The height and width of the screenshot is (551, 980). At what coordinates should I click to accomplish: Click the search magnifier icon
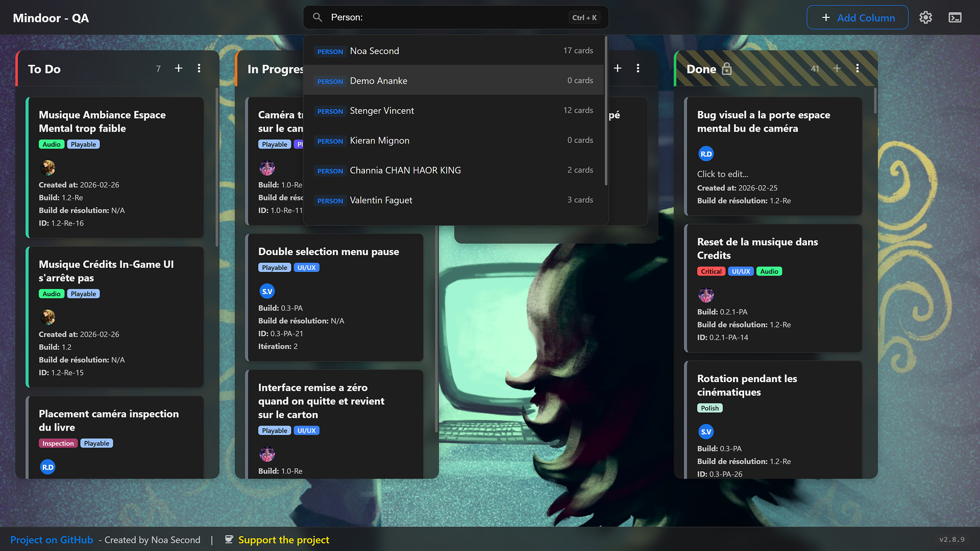point(317,17)
